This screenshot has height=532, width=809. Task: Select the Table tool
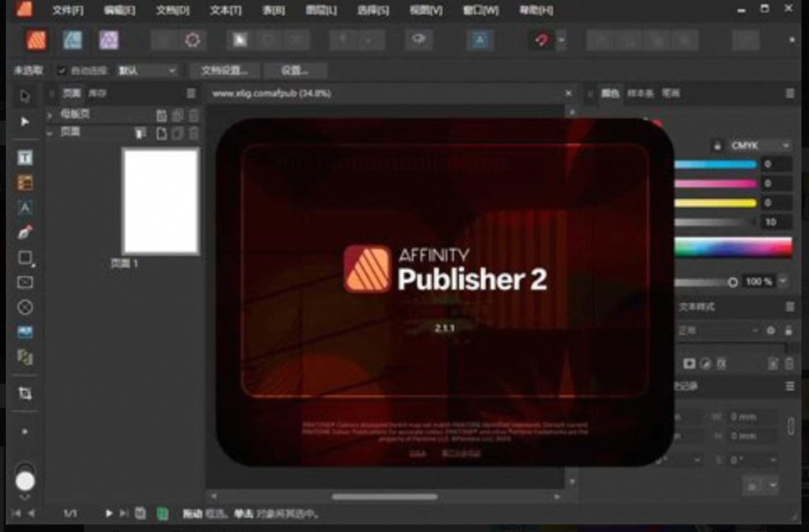tap(25, 183)
